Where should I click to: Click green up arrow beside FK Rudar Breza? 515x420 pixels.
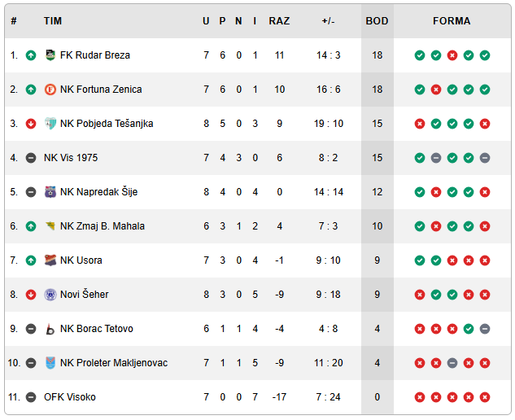31,55
